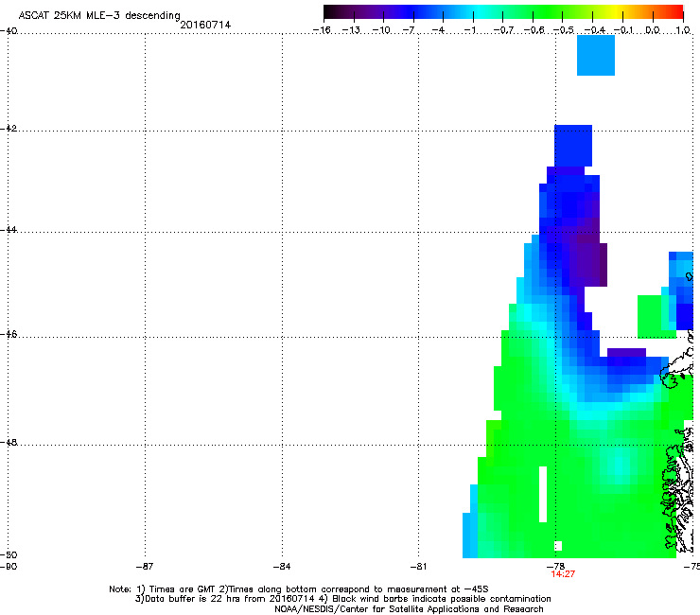700x615 pixels.
Task: Click the longitude label '-81'
Action: [418, 567]
